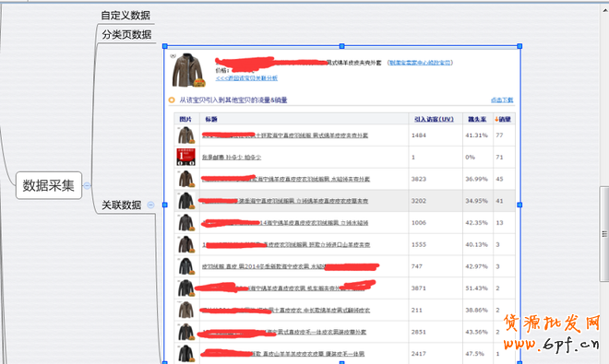609x364 pixels.
Task: Click the orange sort arrow beside 销量
Action: (496, 119)
